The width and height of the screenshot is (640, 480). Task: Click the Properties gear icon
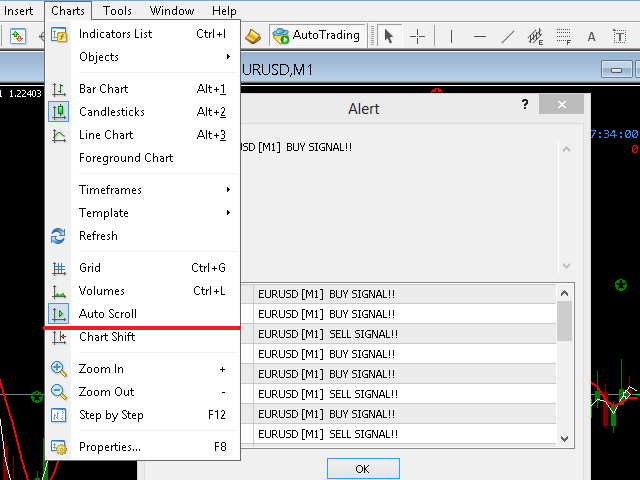tap(59, 447)
